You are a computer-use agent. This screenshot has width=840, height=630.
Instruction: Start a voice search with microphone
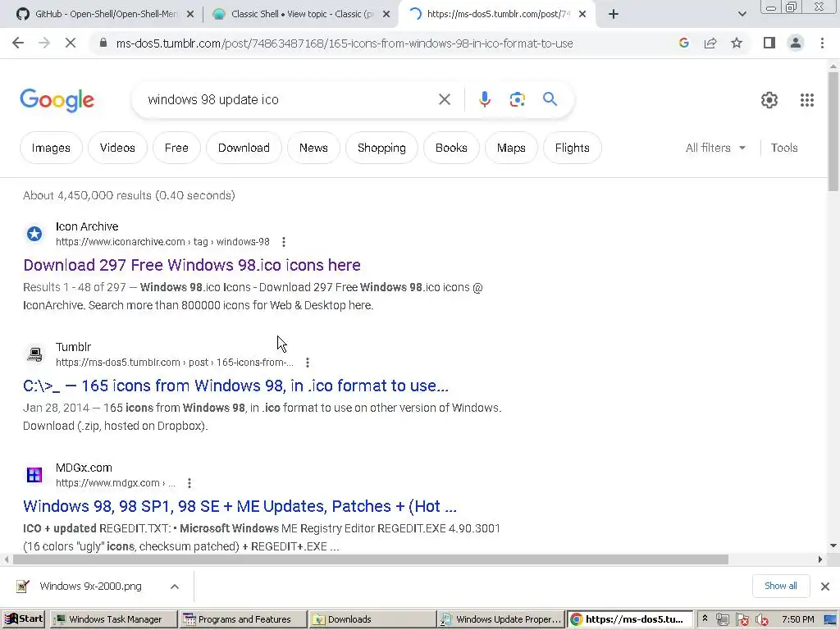(484, 99)
